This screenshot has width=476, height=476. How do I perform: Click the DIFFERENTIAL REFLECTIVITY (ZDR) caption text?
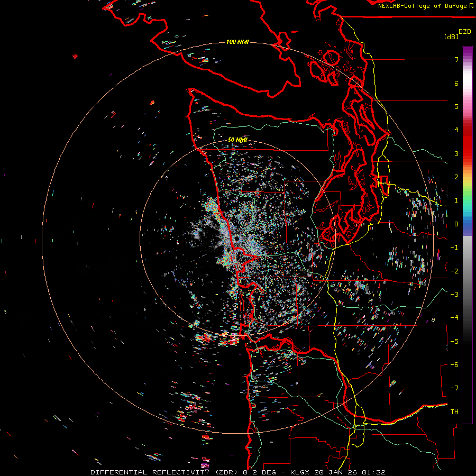tap(165, 472)
